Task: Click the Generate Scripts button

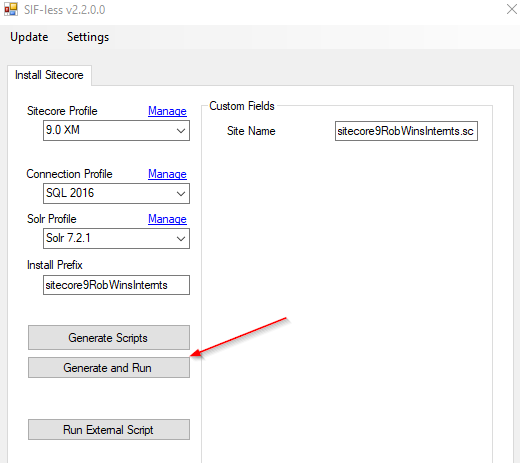Action: pos(109,338)
